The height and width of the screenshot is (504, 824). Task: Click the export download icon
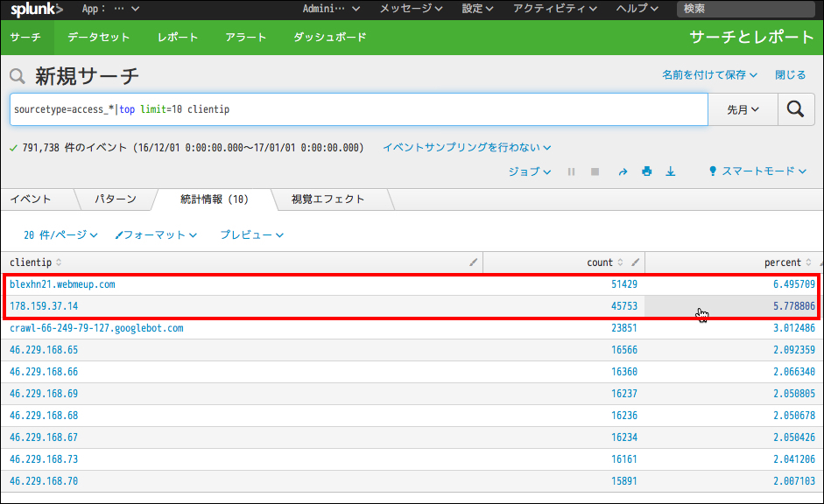coord(671,172)
